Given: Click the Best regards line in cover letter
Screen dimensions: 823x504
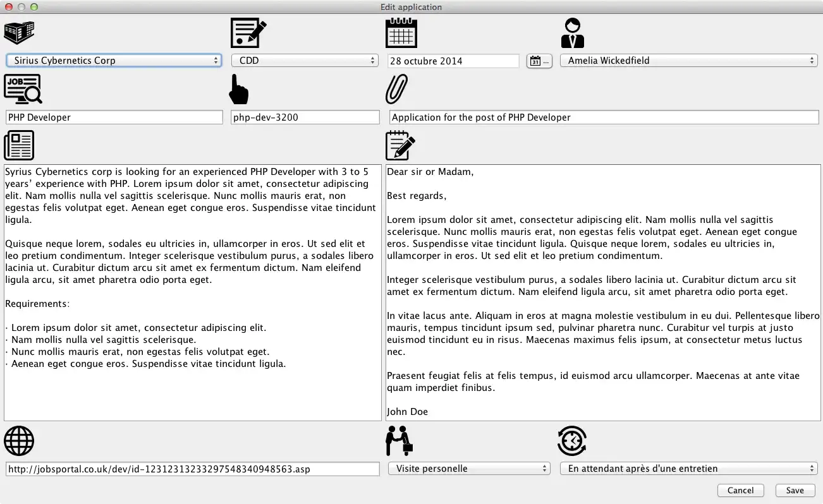Looking at the screenshot, I should [x=417, y=196].
